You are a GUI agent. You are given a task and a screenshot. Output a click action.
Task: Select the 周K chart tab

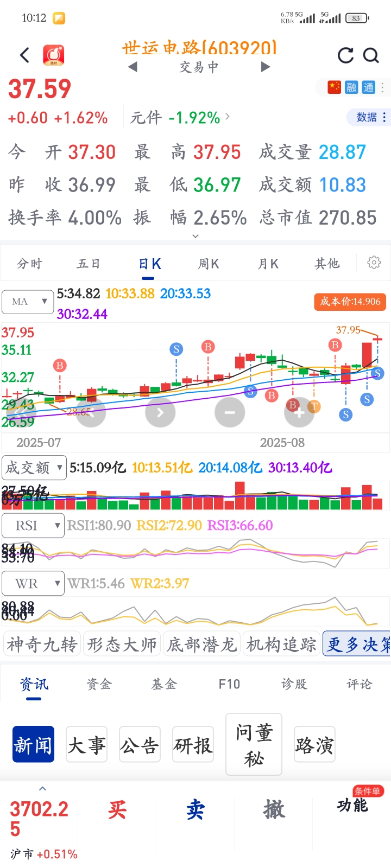coord(209,264)
